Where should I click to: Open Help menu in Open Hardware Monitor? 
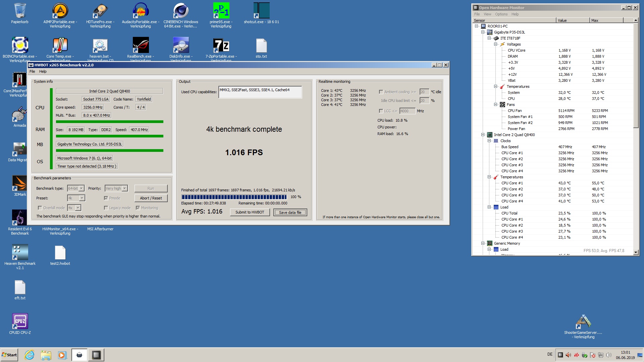(515, 14)
